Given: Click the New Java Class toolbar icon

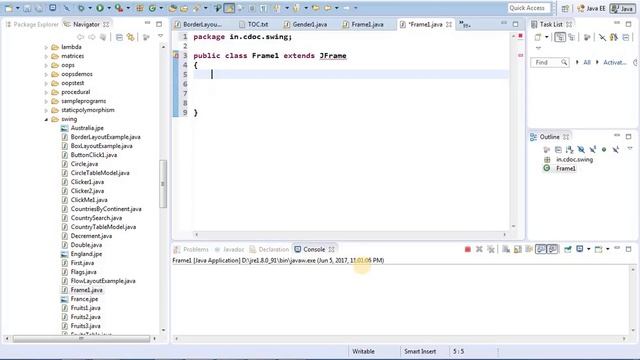Looking at the screenshot, I should pyautogui.click(x=152, y=8).
